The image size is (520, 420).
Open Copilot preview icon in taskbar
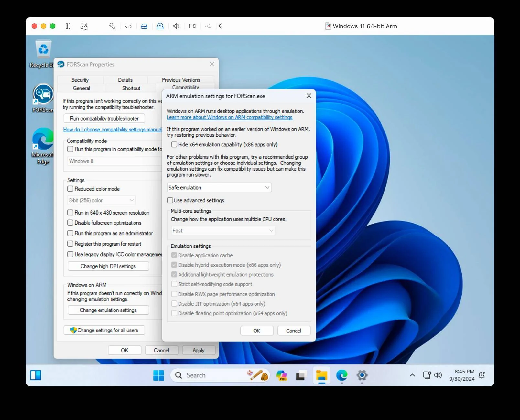(282, 375)
